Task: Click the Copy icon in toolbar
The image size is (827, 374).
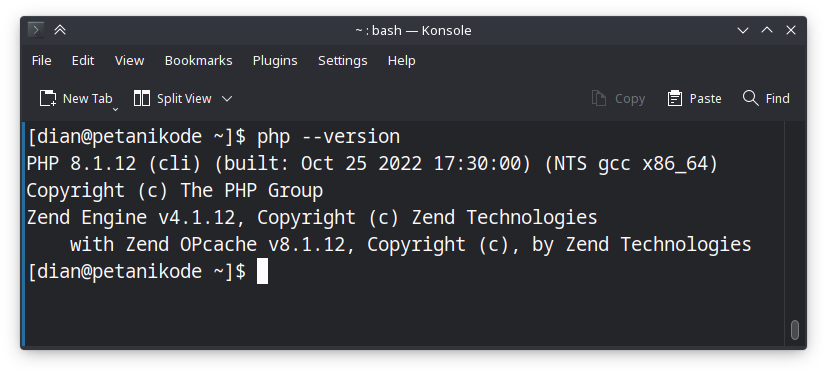Action: coord(599,98)
